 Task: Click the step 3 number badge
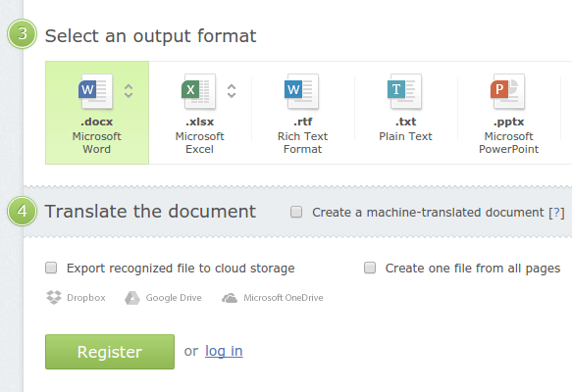(x=22, y=34)
